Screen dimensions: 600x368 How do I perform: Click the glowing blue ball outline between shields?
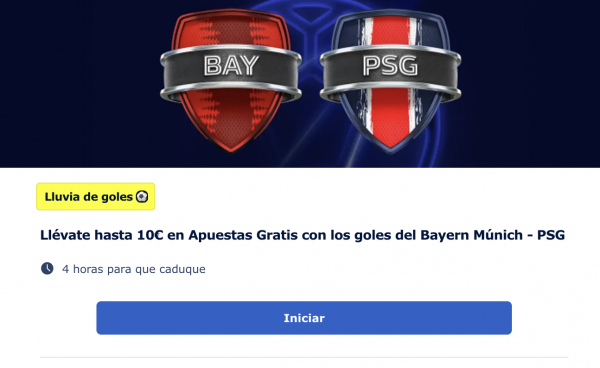point(310,38)
